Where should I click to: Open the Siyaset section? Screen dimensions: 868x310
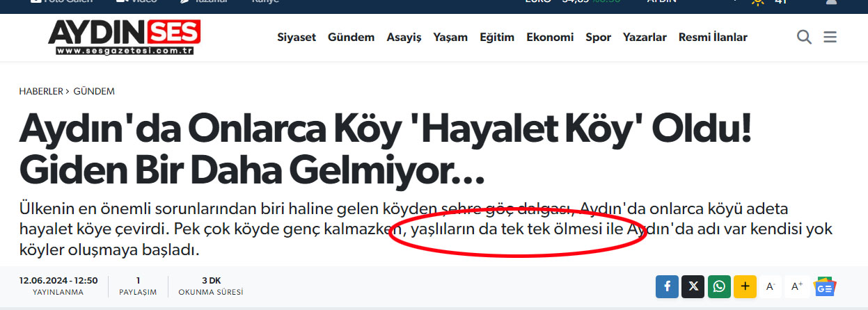pyautogui.click(x=297, y=38)
